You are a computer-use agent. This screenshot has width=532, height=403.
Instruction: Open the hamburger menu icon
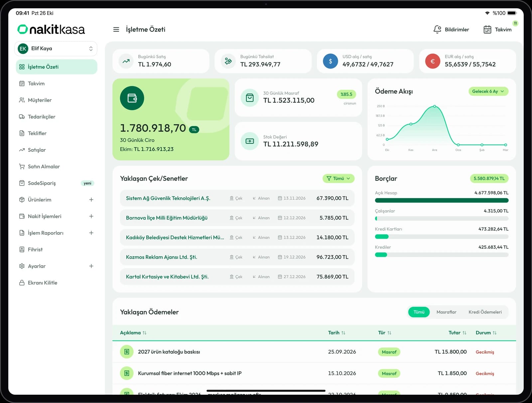(x=116, y=30)
